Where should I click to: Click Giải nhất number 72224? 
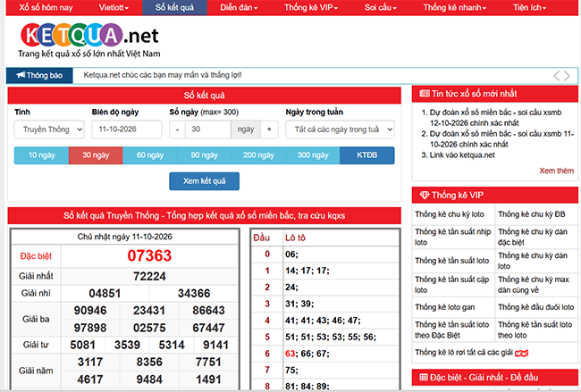click(149, 276)
